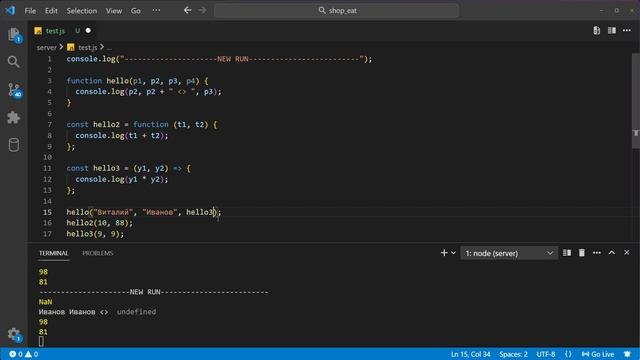Change indentation via Spaces: 2

pyautogui.click(x=513, y=354)
